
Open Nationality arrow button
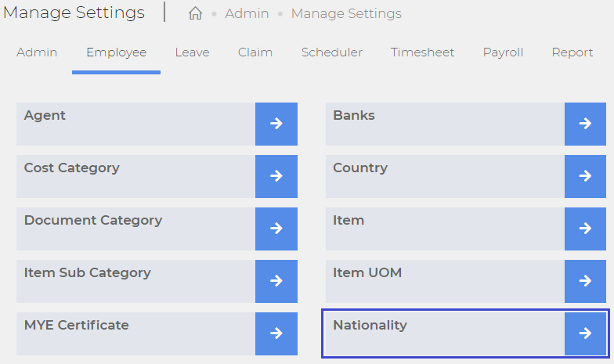point(585,333)
